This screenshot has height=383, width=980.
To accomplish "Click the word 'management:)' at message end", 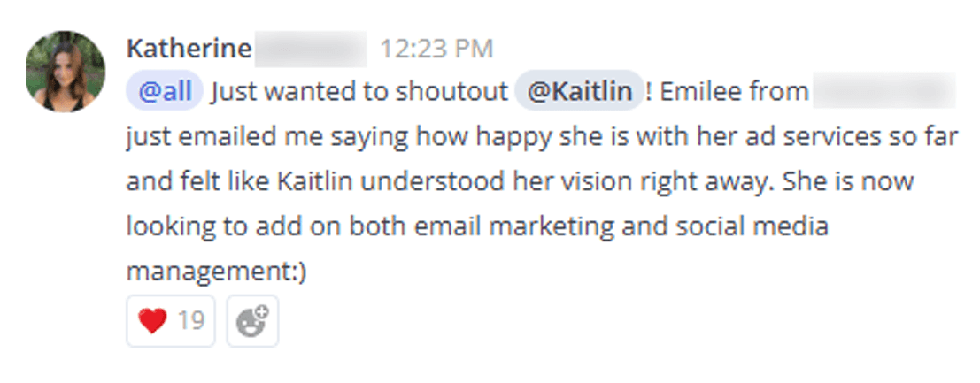I will 216,272.
